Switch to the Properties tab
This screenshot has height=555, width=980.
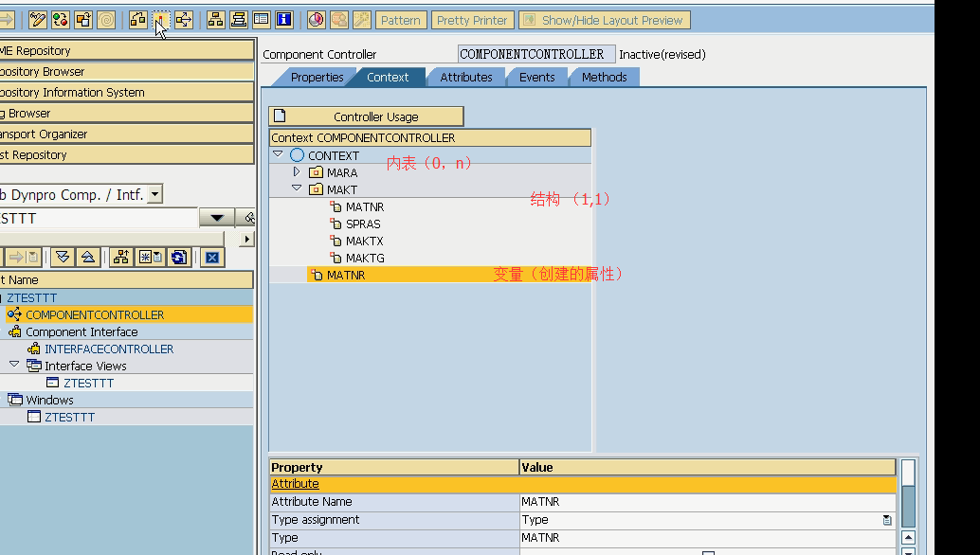tap(317, 78)
